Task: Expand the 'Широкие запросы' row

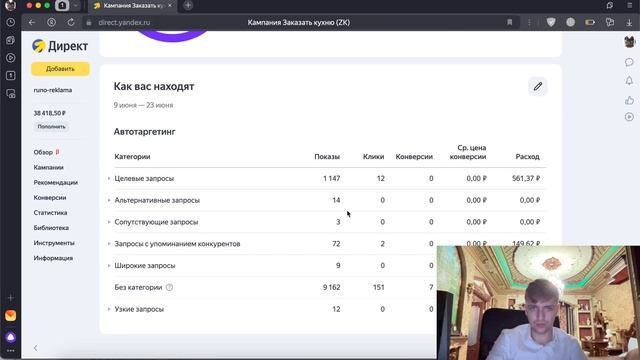Action: (109, 265)
